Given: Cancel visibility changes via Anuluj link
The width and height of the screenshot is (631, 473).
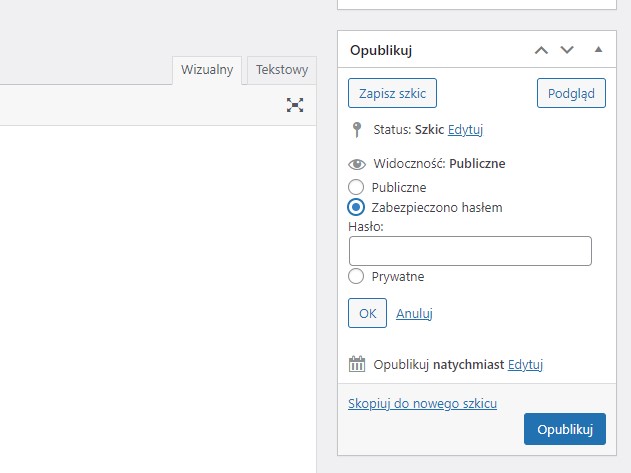Looking at the screenshot, I should [414, 313].
